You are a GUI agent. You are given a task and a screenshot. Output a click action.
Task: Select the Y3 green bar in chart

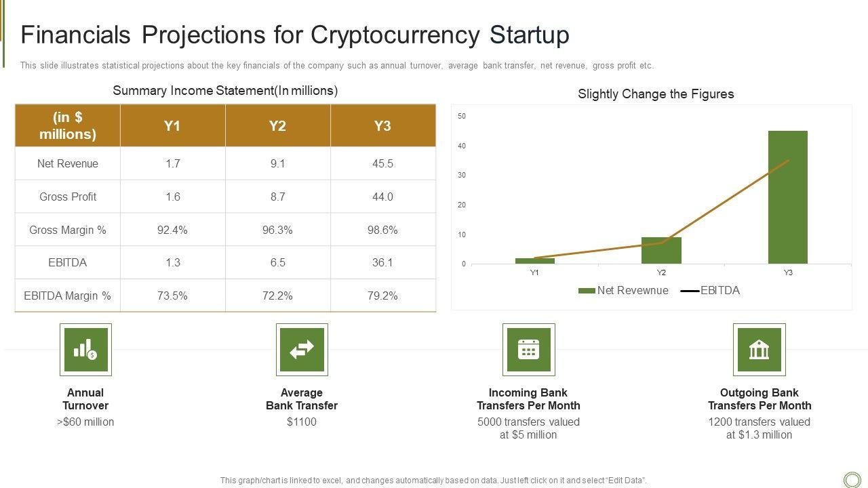(787, 197)
